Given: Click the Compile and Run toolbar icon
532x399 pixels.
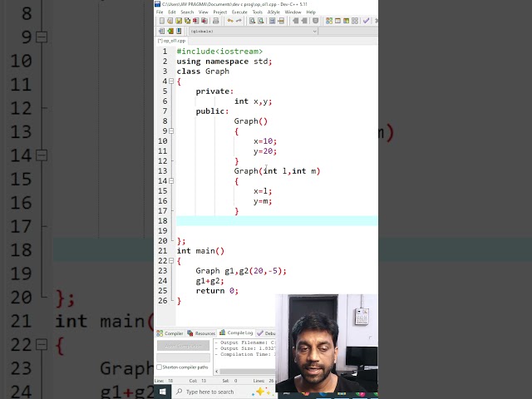Looking at the screenshot, I should [346, 21].
